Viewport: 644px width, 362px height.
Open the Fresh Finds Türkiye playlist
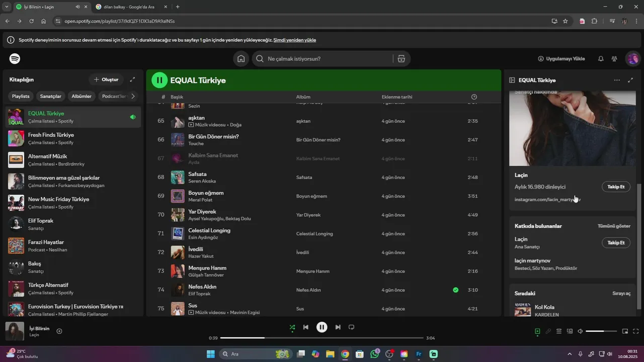[x=73, y=138]
